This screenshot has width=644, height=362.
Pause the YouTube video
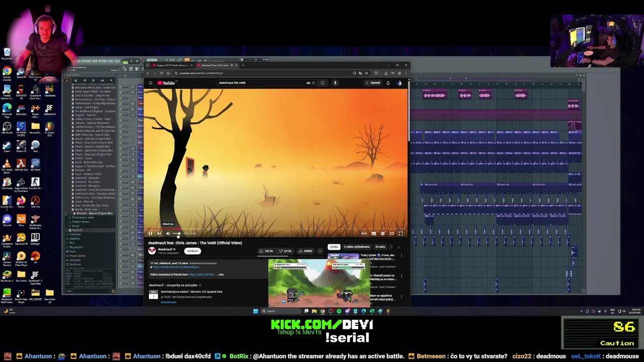coord(150,233)
